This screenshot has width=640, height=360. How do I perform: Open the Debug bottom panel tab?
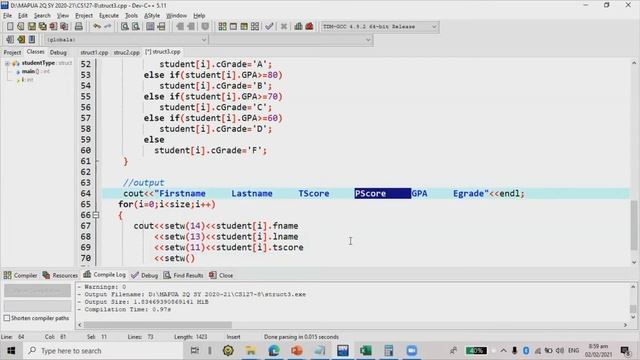144,276
